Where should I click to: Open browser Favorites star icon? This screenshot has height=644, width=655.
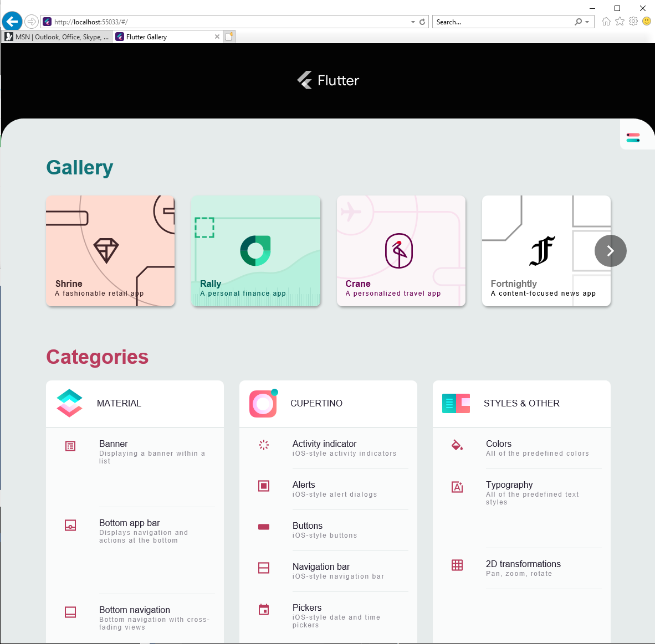pyautogui.click(x=620, y=21)
